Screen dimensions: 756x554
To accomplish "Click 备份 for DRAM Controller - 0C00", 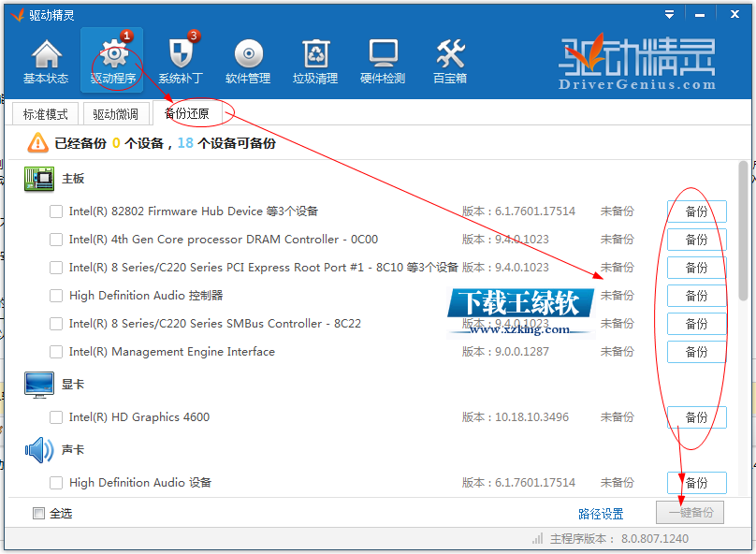I will (x=697, y=240).
